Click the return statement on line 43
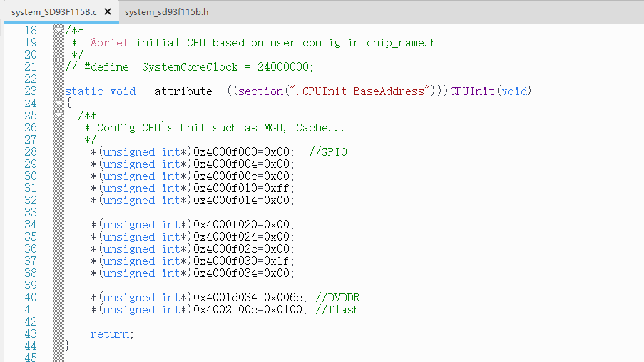 coord(112,334)
